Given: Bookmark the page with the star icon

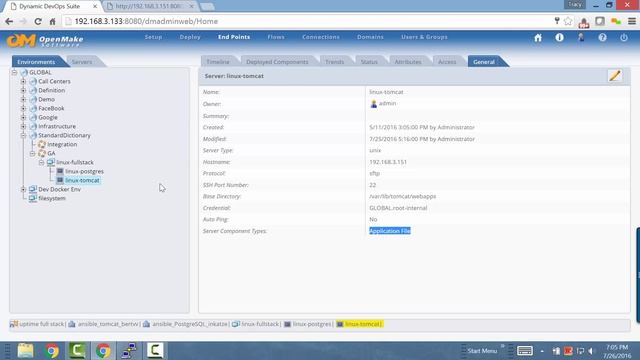Looking at the screenshot, I should [568, 21].
